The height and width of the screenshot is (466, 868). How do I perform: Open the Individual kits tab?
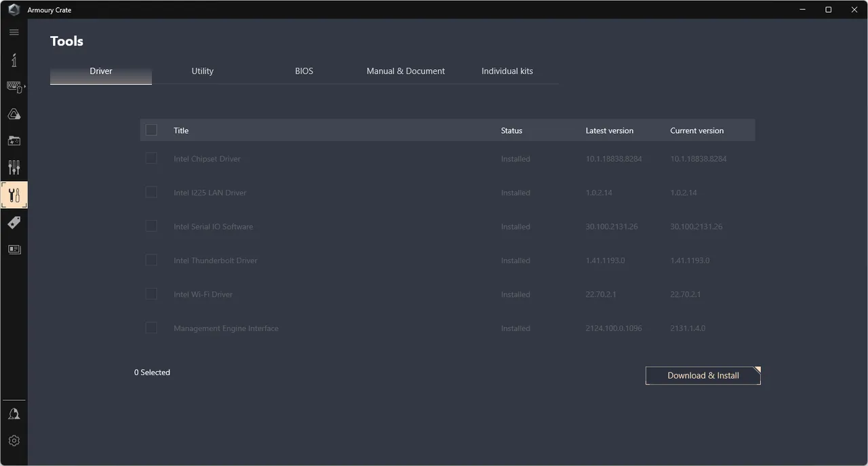click(507, 71)
